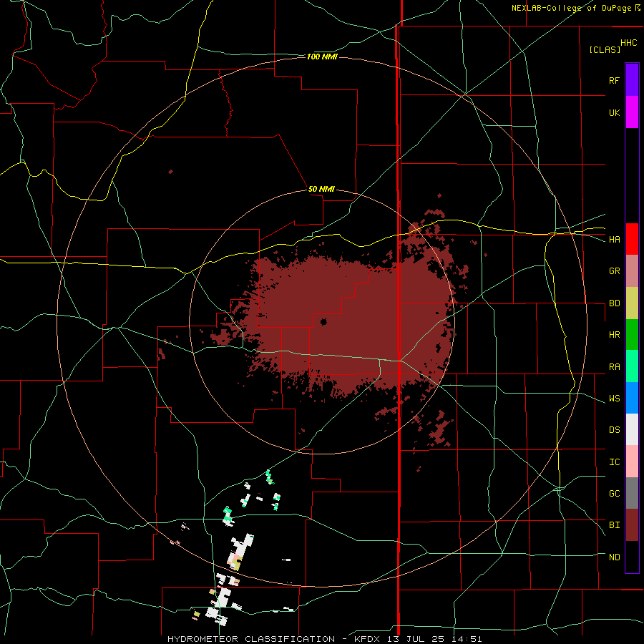Click the BD yellow legend swatch
644x644 pixels.
[632, 303]
